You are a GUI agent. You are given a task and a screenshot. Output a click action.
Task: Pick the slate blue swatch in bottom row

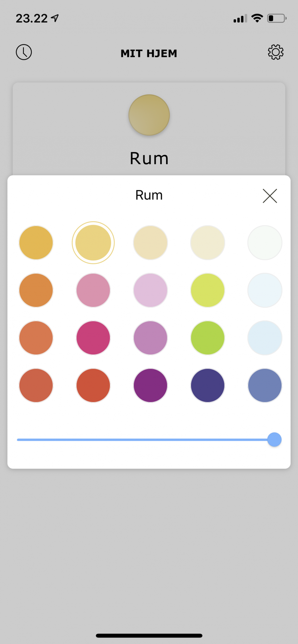[x=265, y=385]
